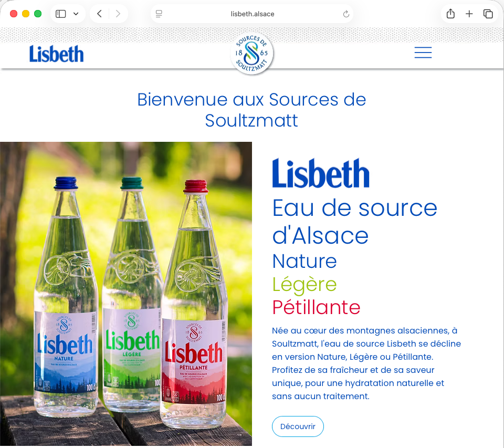
Task: Click the photo of three Lisbeth bottles
Action: tap(126, 294)
